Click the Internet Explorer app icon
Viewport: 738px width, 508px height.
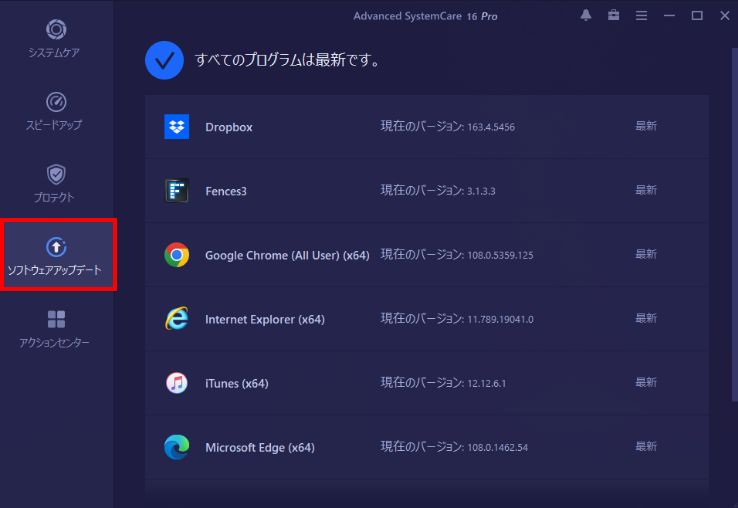tap(176, 319)
